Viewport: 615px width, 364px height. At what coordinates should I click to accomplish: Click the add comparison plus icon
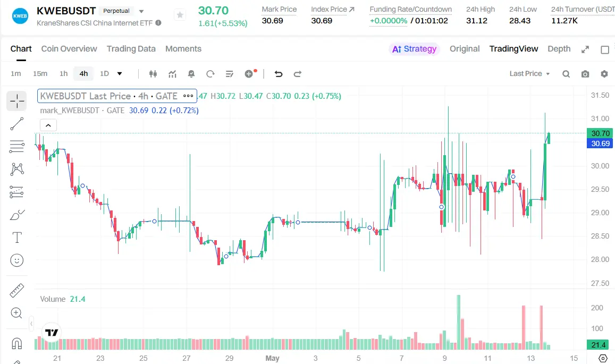249,74
